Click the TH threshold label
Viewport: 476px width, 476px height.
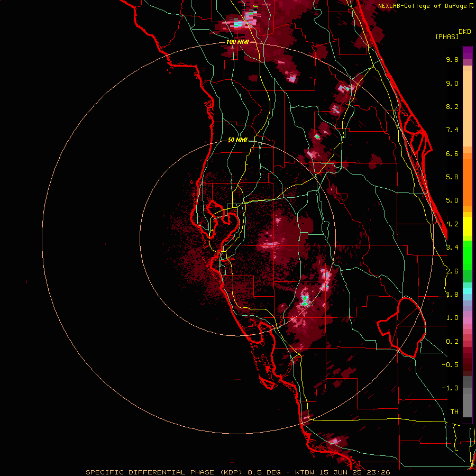pos(454,412)
